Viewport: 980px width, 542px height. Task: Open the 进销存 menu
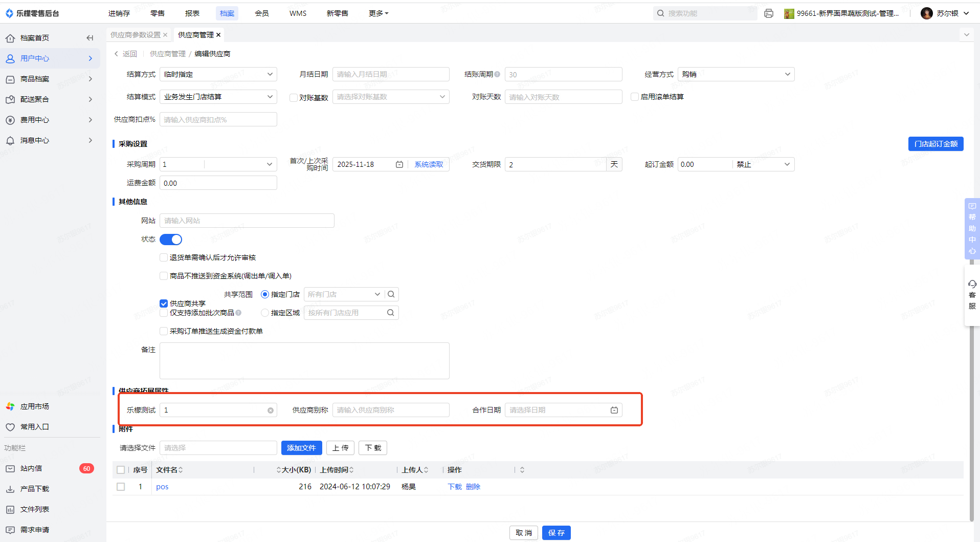119,13
